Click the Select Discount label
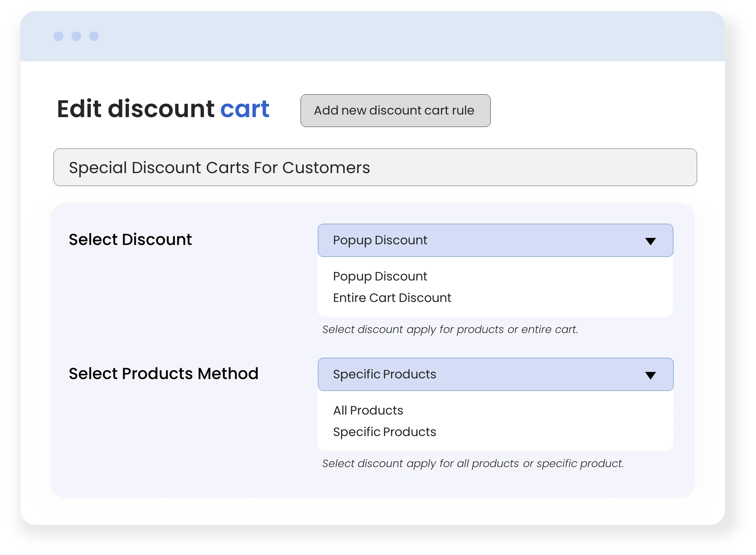 [x=130, y=240]
